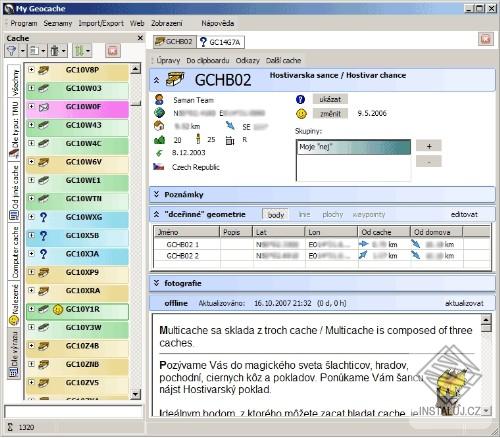500x438 pixels.
Task: Open the Zobrazení menu
Action: pos(167,23)
